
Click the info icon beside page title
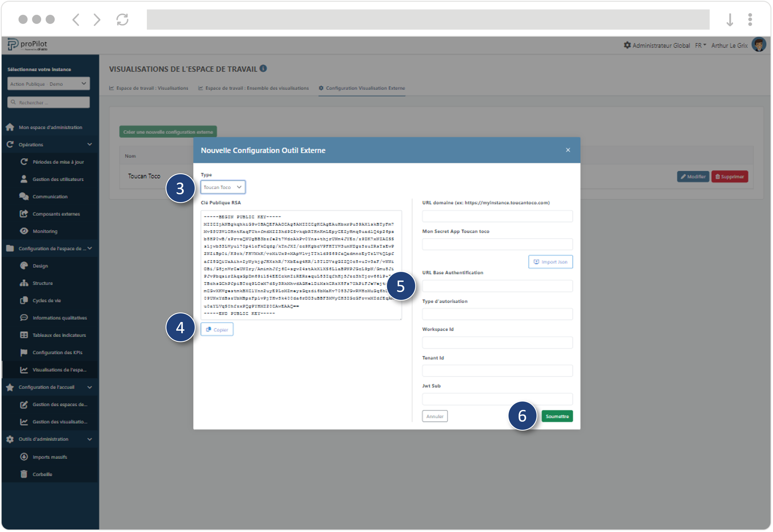pos(263,68)
